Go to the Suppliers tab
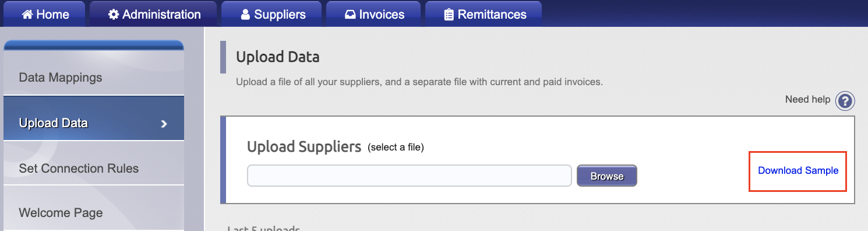 click(272, 14)
